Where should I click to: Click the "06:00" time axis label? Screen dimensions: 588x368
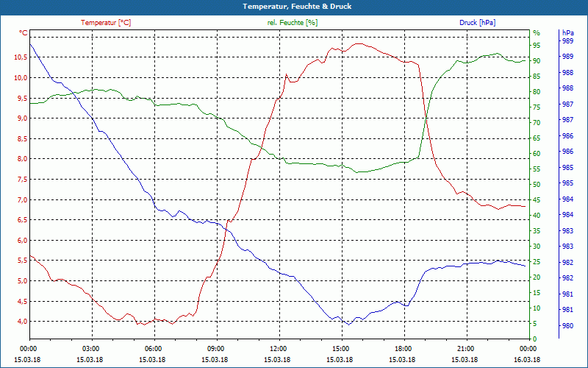(153, 348)
